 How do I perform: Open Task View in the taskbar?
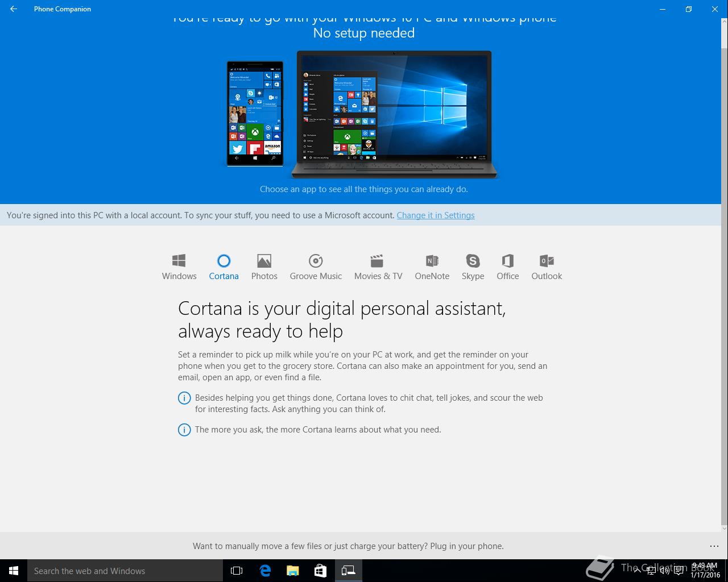tap(237, 571)
